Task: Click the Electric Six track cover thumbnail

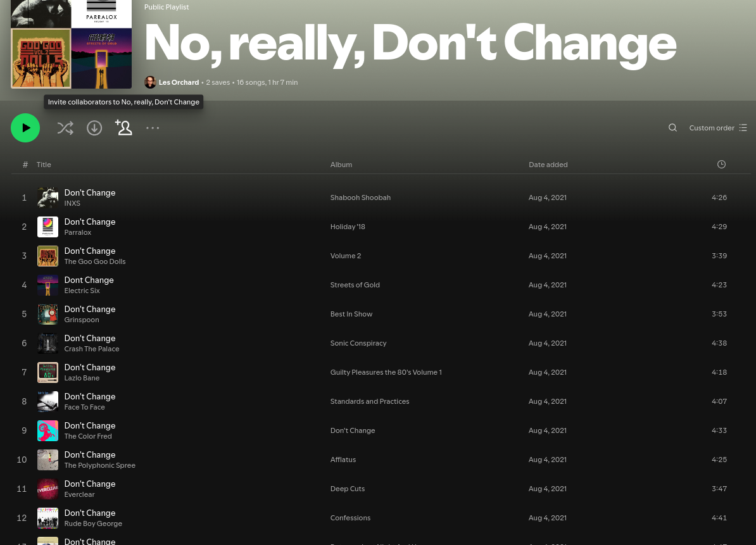Action: pyautogui.click(x=47, y=285)
